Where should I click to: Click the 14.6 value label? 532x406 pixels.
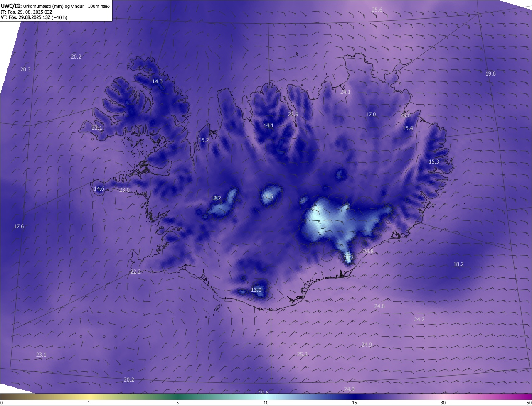click(x=99, y=188)
